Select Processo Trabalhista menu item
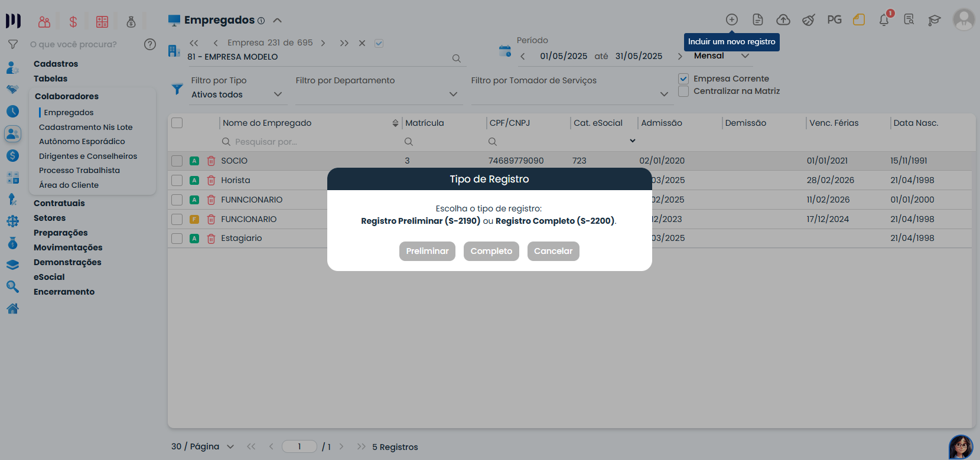This screenshot has width=980, height=460. 79,171
